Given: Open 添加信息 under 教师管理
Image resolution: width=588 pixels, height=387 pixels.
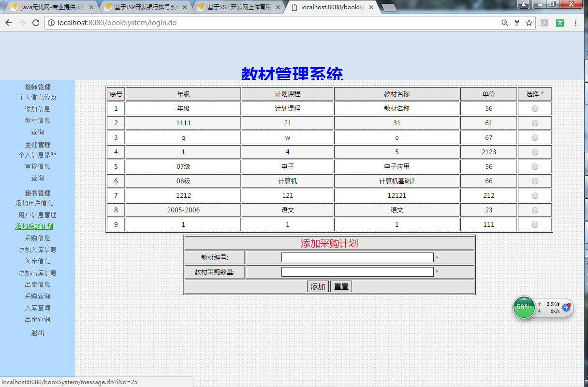Looking at the screenshot, I should pyautogui.click(x=37, y=109).
